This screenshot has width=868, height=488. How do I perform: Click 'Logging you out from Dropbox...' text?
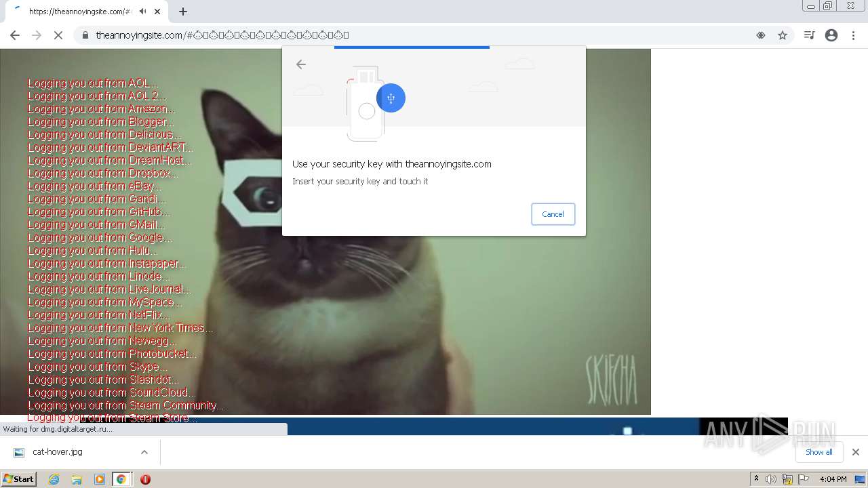click(x=102, y=174)
